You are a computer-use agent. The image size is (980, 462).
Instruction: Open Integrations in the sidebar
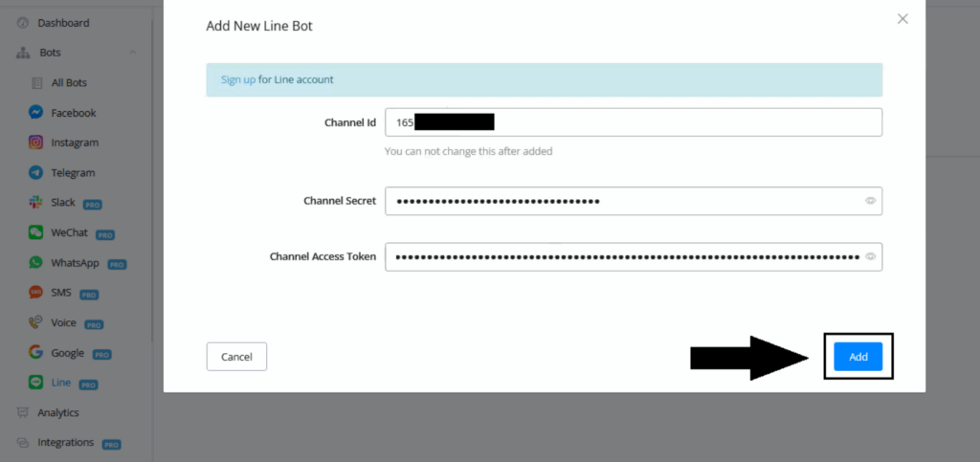click(65, 443)
